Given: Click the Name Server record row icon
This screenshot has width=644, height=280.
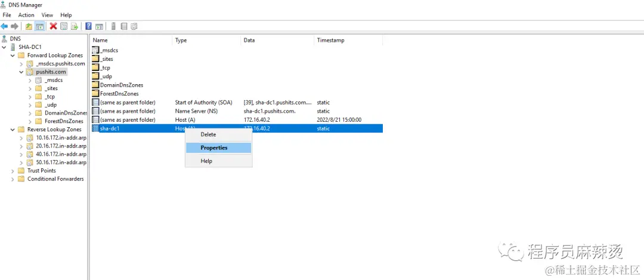Looking at the screenshot, I should click(95, 111).
